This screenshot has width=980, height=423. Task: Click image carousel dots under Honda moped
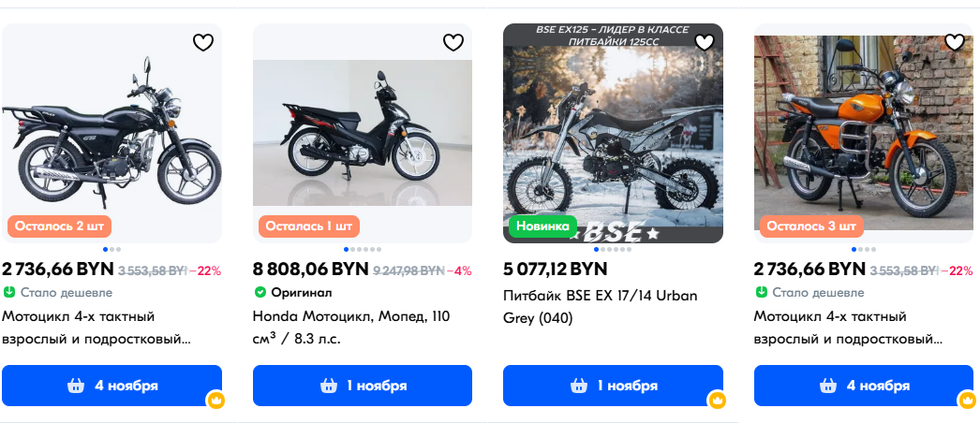[363, 249]
